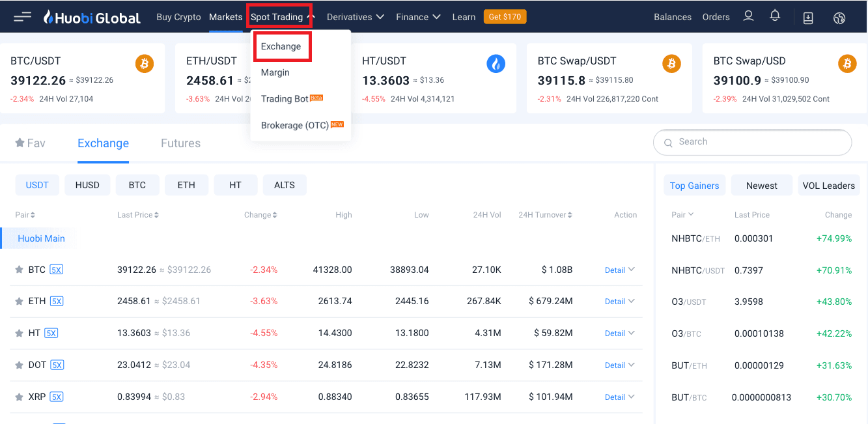
Task: Select the HT market filter
Action: 236,185
